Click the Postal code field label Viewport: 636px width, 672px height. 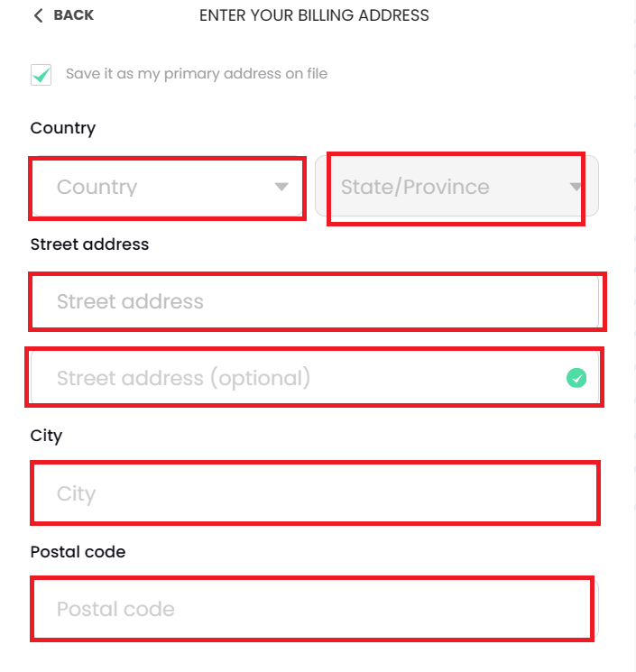click(78, 551)
